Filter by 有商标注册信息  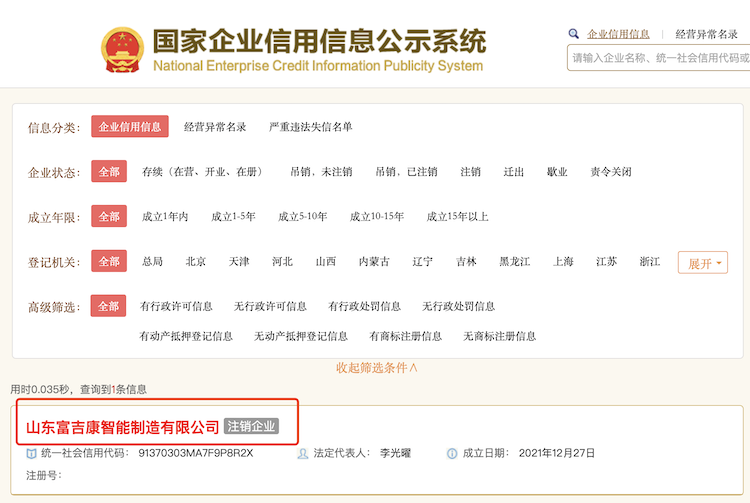click(406, 336)
